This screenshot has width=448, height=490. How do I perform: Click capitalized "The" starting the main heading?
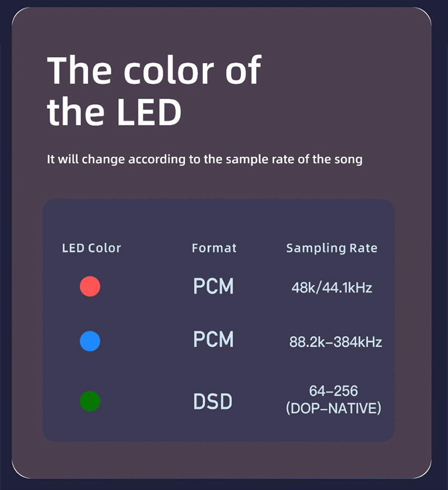tap(80, 71)
